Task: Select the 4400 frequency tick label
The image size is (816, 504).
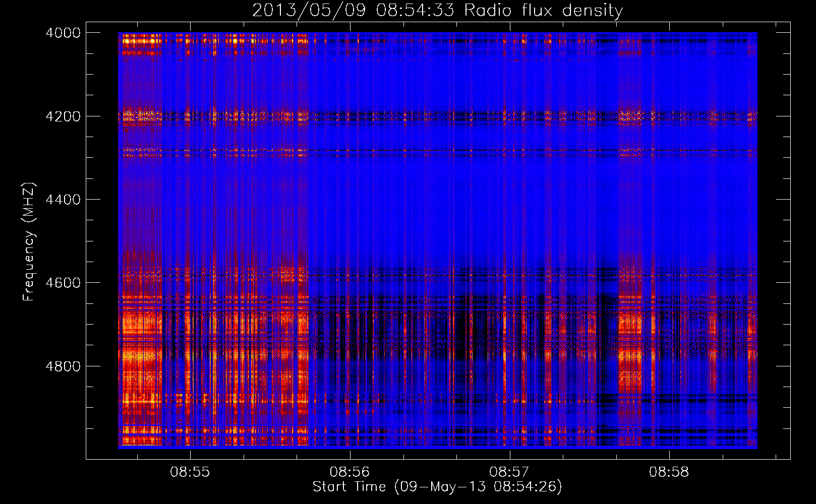Action: (63, 200)
